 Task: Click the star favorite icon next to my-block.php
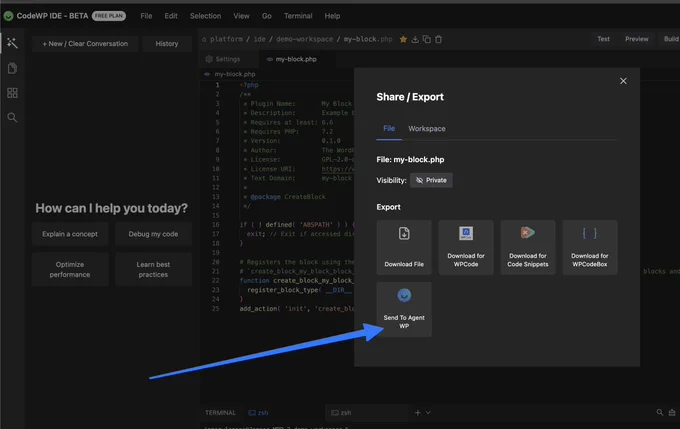click(403, 39)
